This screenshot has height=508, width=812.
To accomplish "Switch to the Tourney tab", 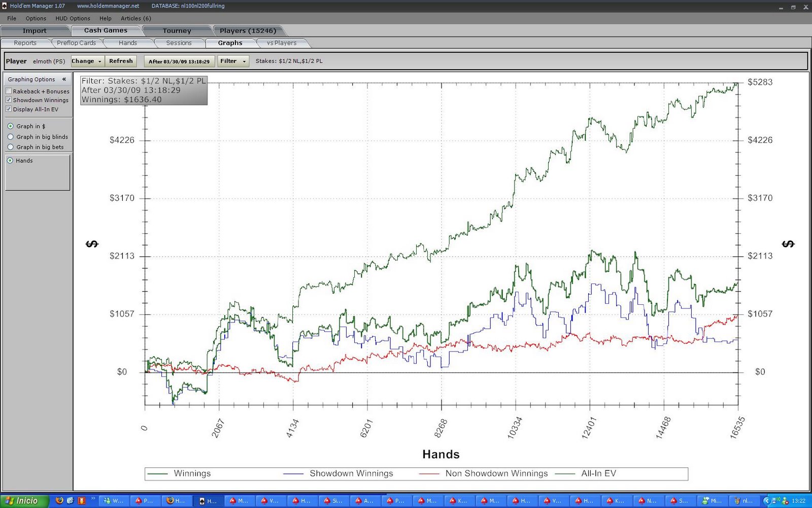I will tap(177, 30).
